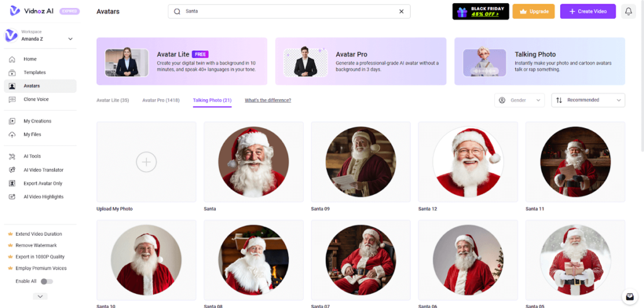Switch to Avatar Pro (1418) tab
This screenshot has width=644, height=308.
coord(161,100)
